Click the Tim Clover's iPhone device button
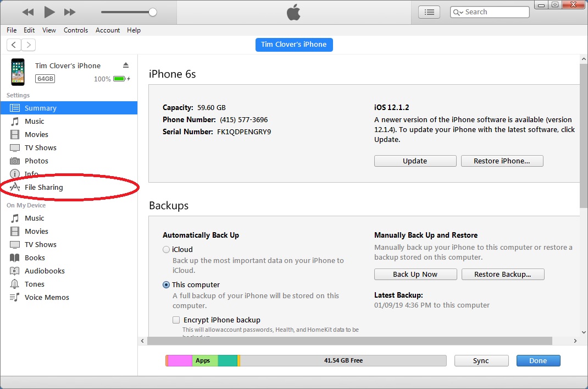This screenshot has width=588, height=389. pos(294,45)
